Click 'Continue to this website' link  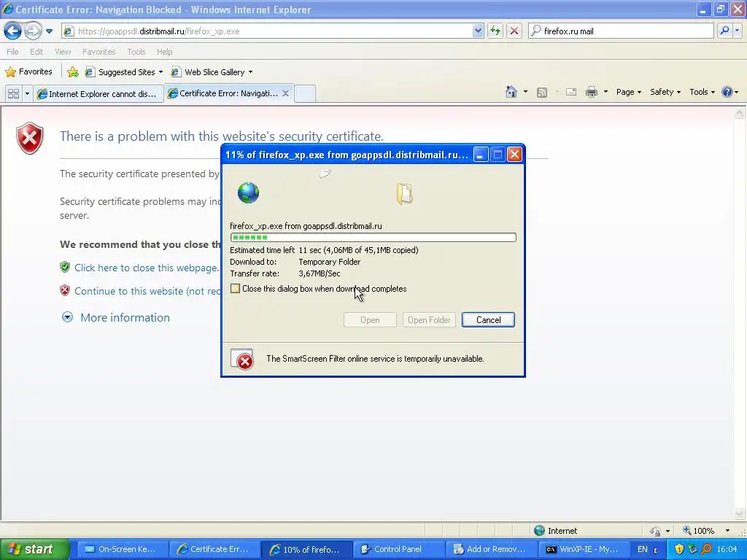coord(147,291)
